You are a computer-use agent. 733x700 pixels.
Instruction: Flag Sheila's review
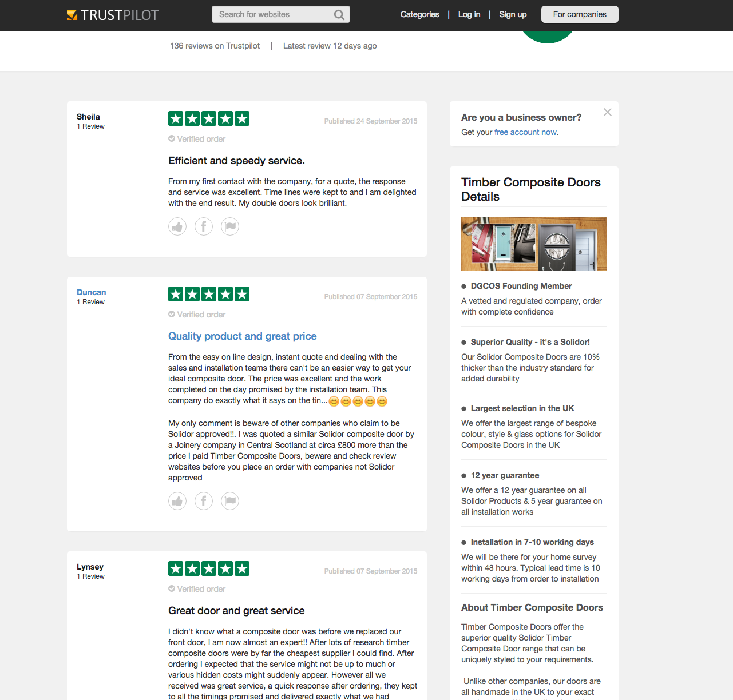230,227
